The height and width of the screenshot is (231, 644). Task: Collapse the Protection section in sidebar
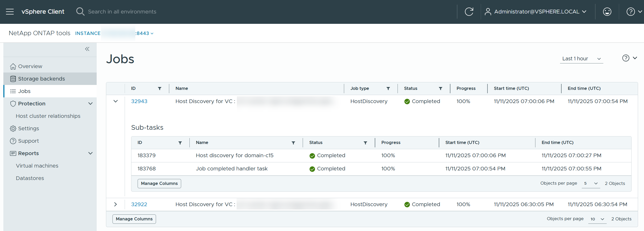point(90,104)
